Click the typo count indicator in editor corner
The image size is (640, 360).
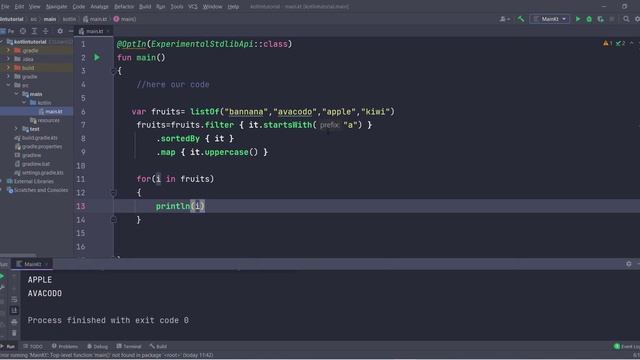coord(620,43)
